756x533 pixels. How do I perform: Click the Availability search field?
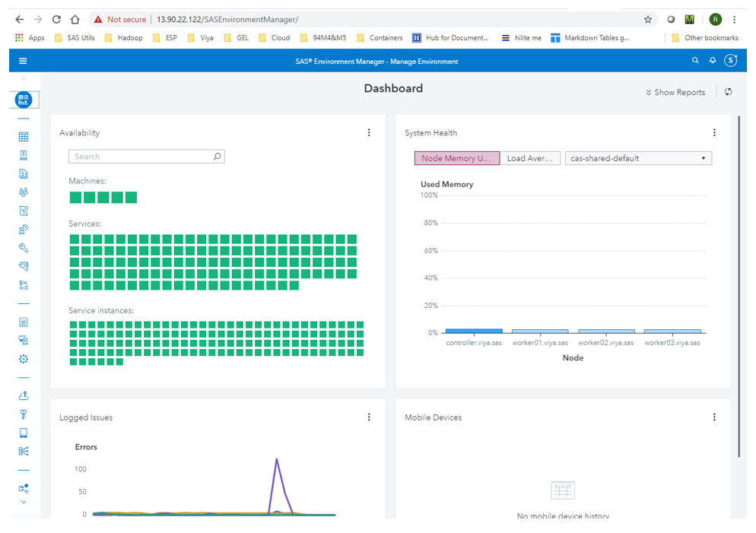coord(141,157)
